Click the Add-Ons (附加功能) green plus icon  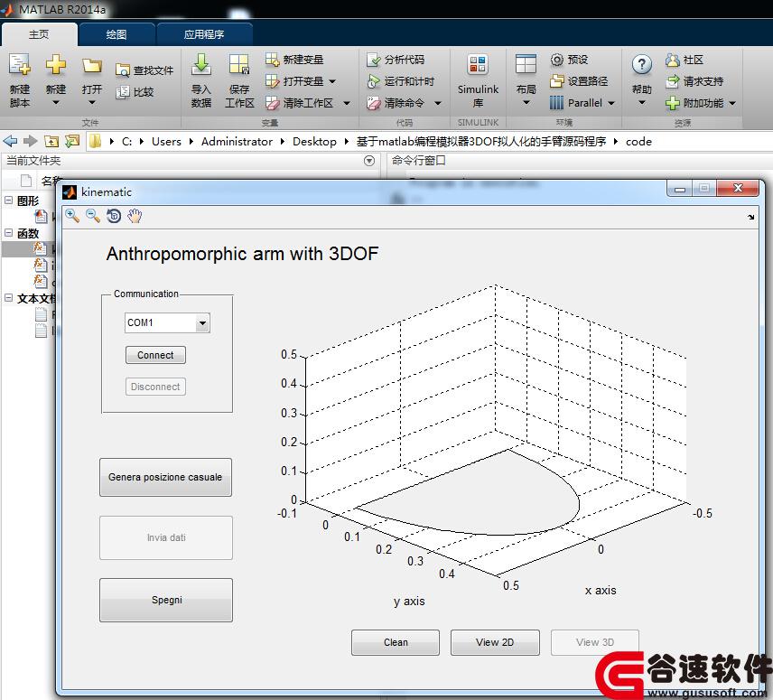pos(673,103)
